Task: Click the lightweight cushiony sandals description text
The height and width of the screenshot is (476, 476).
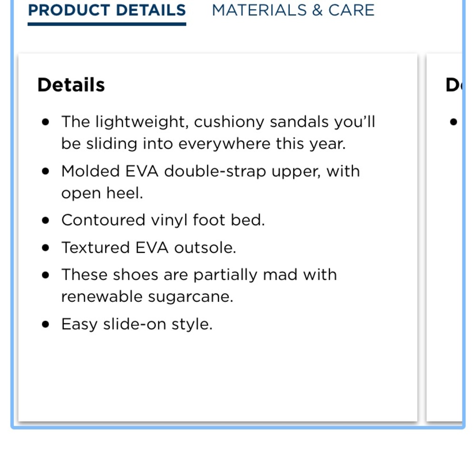Action: tap(218, 133)
